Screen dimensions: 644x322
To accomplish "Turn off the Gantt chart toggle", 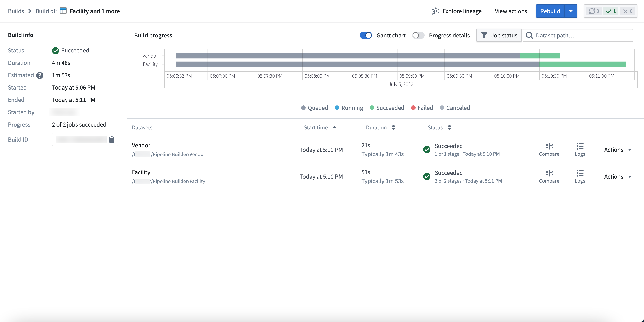I will tap(366, 35).
